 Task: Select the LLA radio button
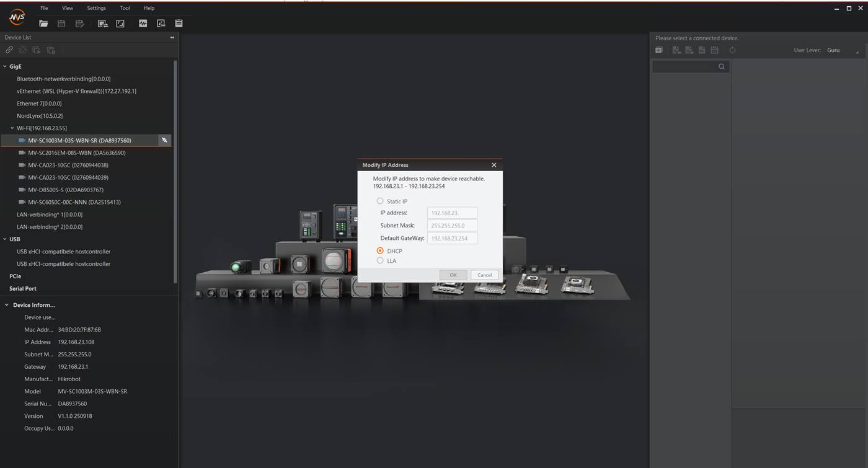380,260
